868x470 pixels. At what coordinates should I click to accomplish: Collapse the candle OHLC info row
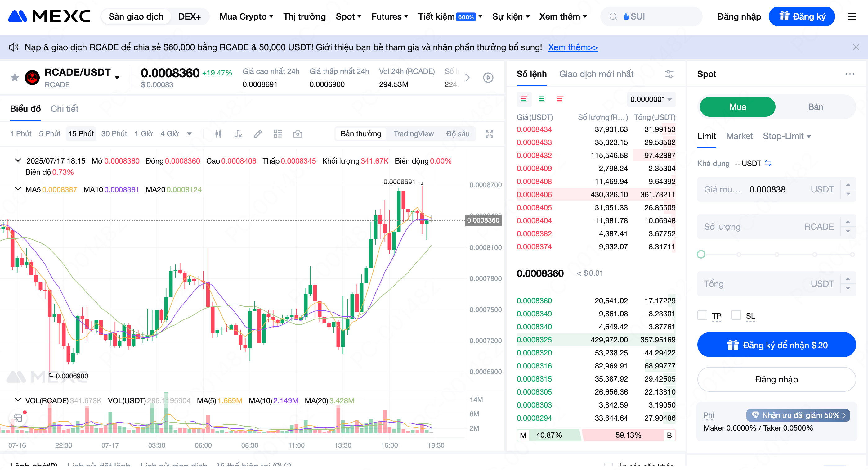coord(18,160)
